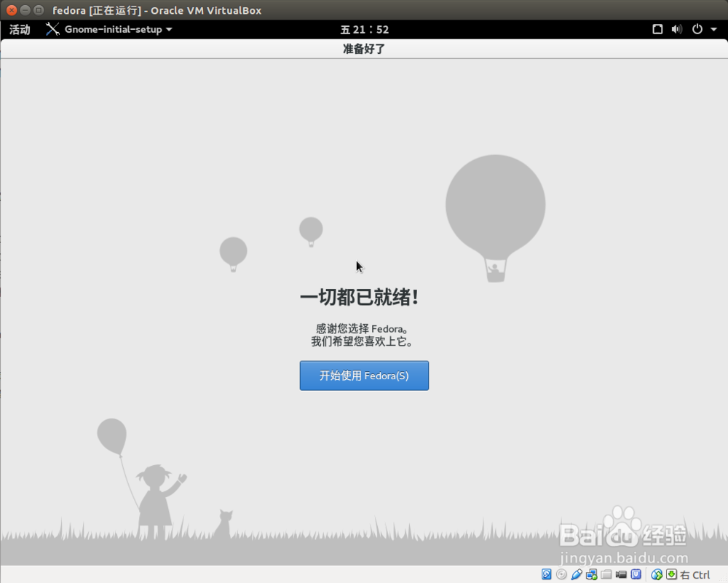This screenshot has height=583, width=728.
Task: Click the 一切都已就绪! heading
Action: pyautogui.click(x=360, y=297)
